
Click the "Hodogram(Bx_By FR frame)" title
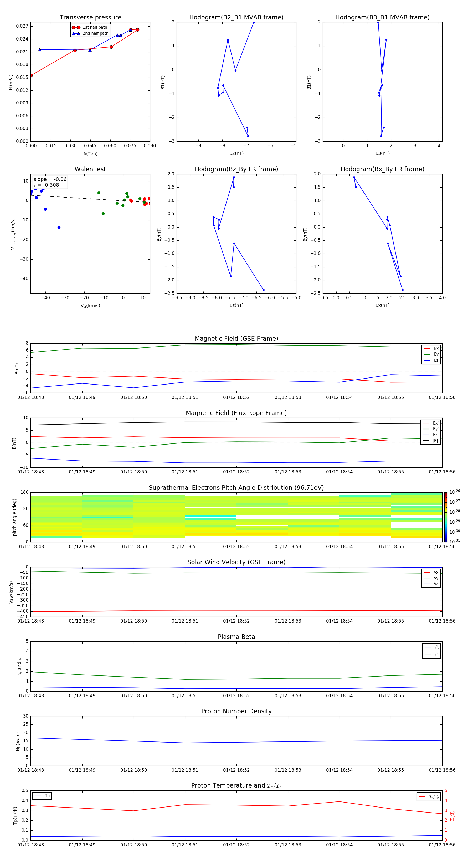click(x=382, y=169)
